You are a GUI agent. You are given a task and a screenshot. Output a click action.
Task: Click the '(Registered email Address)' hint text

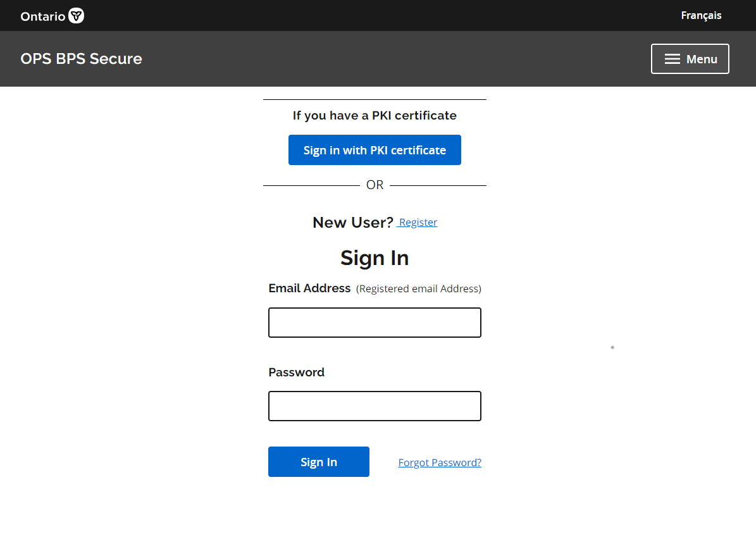point(419,289)
